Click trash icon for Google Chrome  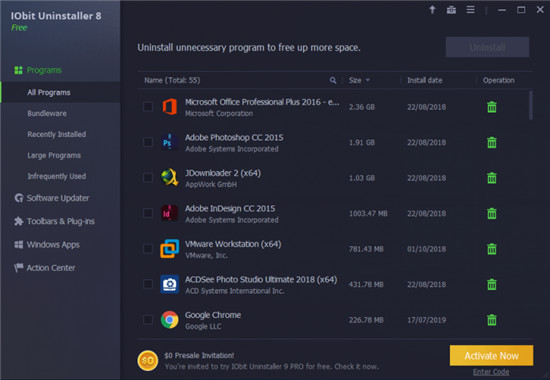(x=492, y=320)
